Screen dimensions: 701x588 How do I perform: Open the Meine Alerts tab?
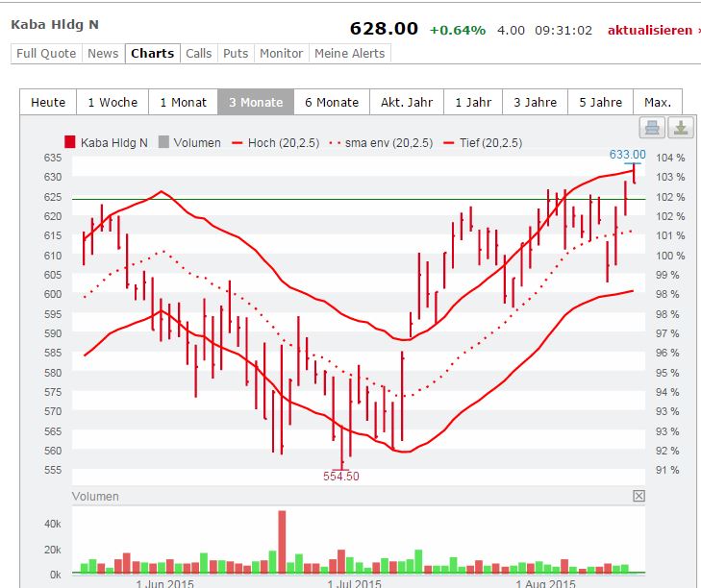tap(350, 54)
